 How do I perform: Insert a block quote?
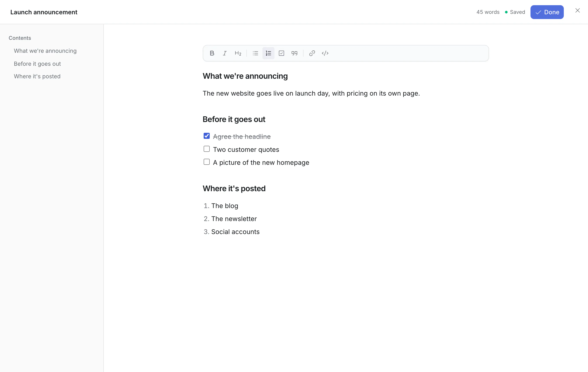click(294, 53)
